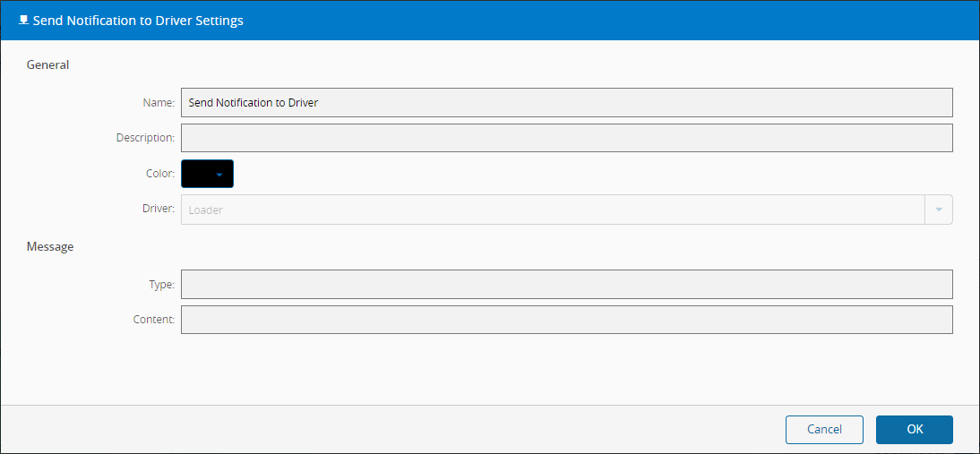Focus the Content input field
980x454 pixels.
pyautogui.click(x=566, y=320)
